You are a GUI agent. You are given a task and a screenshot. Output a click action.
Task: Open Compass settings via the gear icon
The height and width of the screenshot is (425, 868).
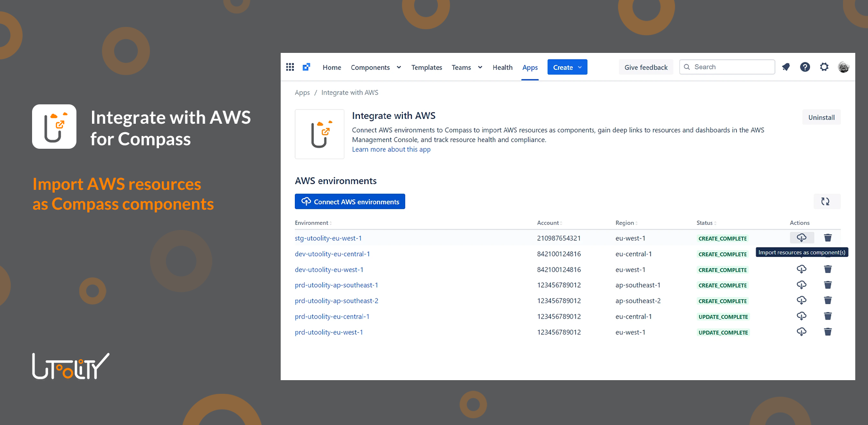pos(824,67)
